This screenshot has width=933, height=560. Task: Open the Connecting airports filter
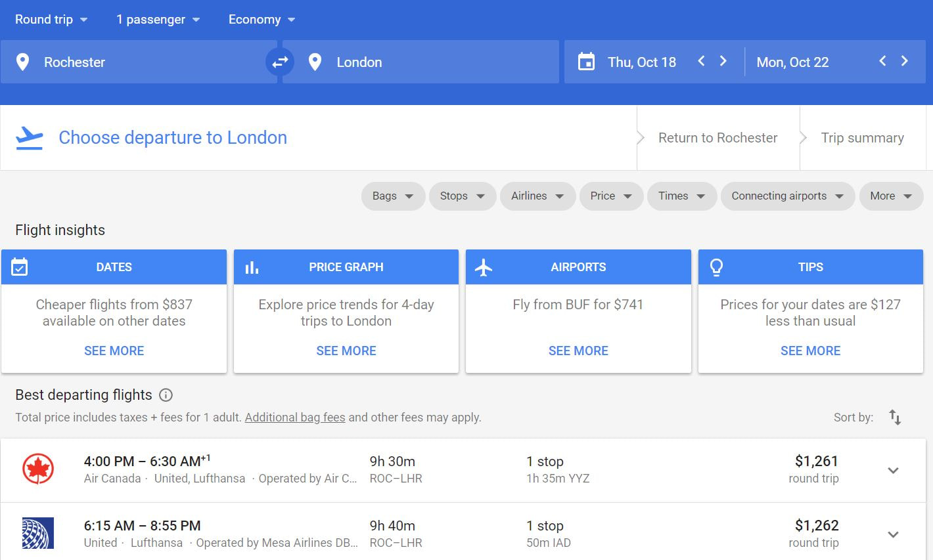click(787, 196)
